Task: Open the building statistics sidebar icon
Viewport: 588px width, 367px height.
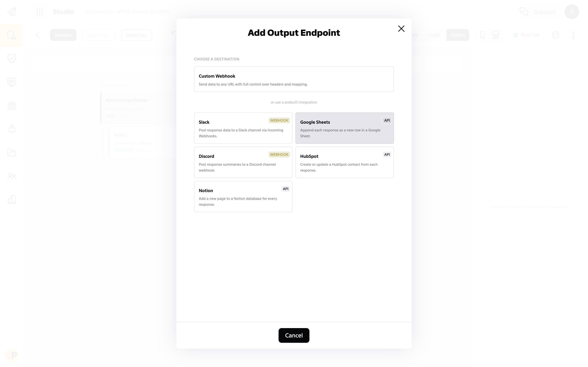Action: 12,199
